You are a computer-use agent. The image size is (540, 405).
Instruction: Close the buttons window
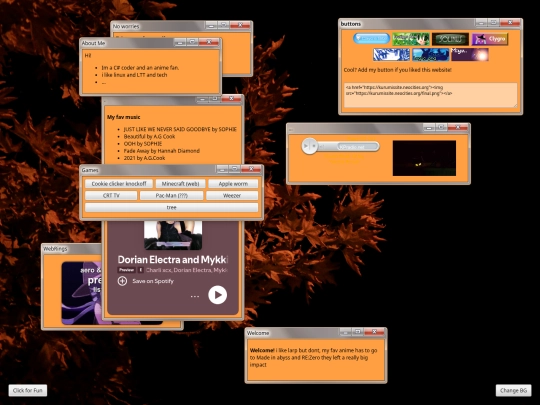[x=510, y=23]
